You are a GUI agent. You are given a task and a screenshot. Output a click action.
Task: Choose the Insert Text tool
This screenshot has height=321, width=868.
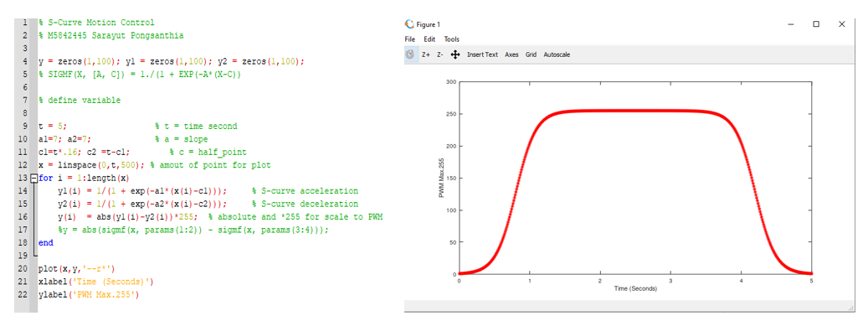(x=482, y=54)
